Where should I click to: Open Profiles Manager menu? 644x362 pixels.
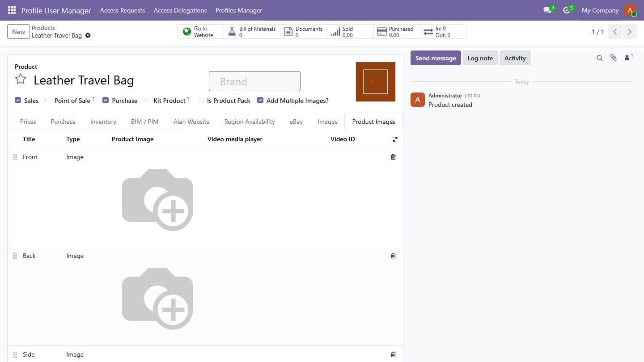(239, 10)
